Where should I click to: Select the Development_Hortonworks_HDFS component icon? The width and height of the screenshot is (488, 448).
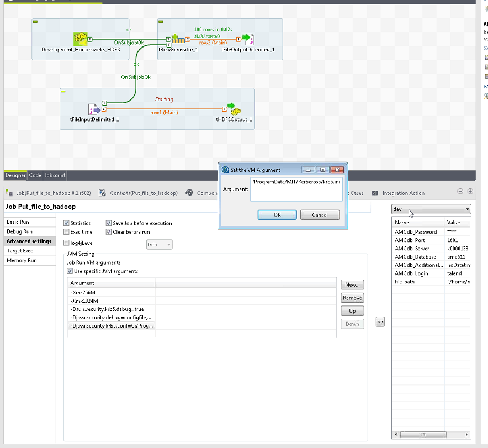click(x=81, y=39)
